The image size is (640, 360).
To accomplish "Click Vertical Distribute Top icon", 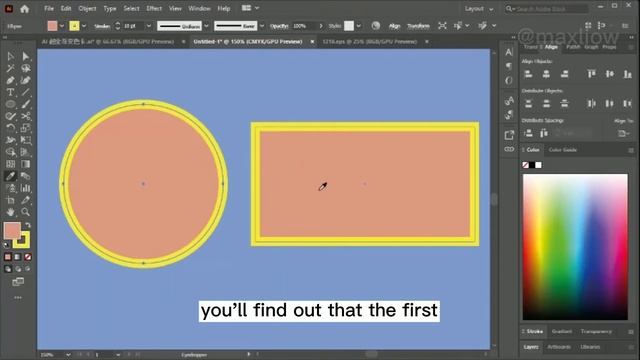I will (528, 104).
